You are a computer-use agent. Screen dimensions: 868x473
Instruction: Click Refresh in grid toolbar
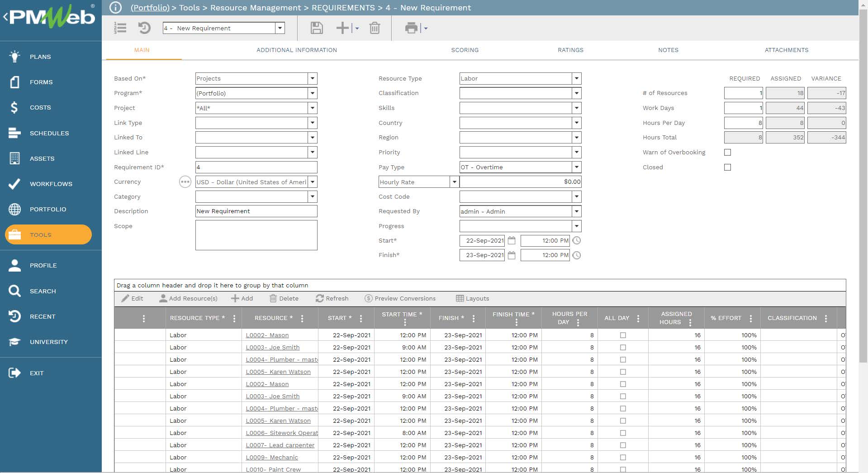332,298
